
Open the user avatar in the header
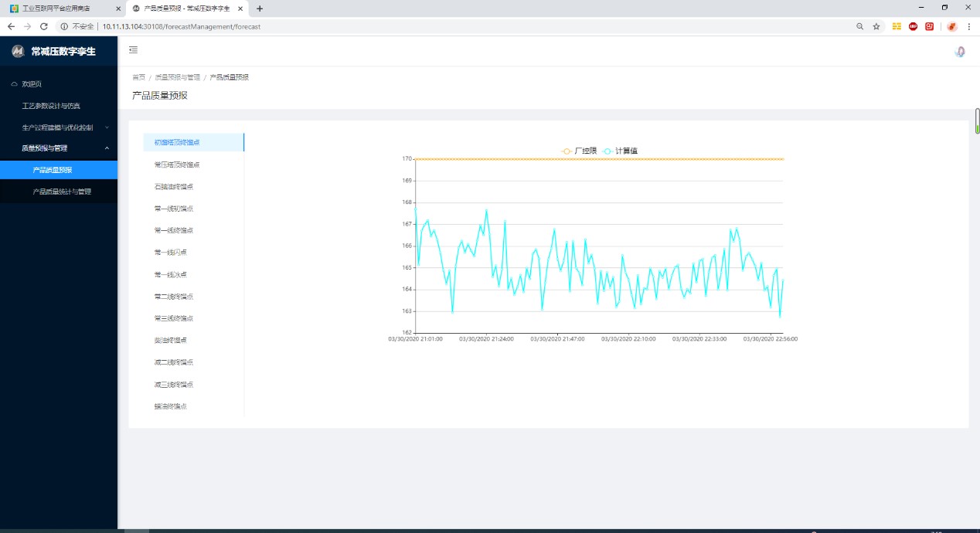960,52
